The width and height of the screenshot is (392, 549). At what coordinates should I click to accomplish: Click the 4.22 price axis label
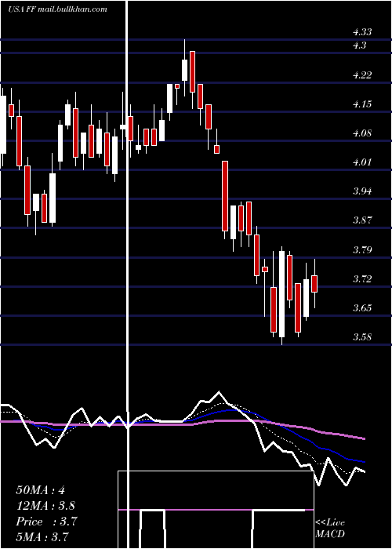(362, 75)
